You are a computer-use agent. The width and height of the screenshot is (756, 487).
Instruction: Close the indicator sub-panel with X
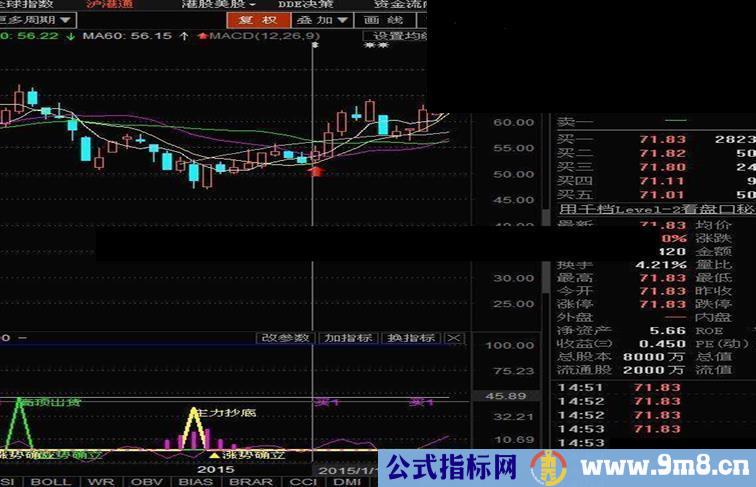[453, 338]
